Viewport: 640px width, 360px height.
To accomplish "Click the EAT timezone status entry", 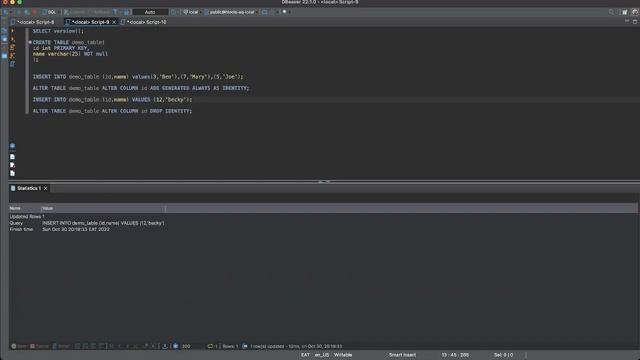I will 305,355.
